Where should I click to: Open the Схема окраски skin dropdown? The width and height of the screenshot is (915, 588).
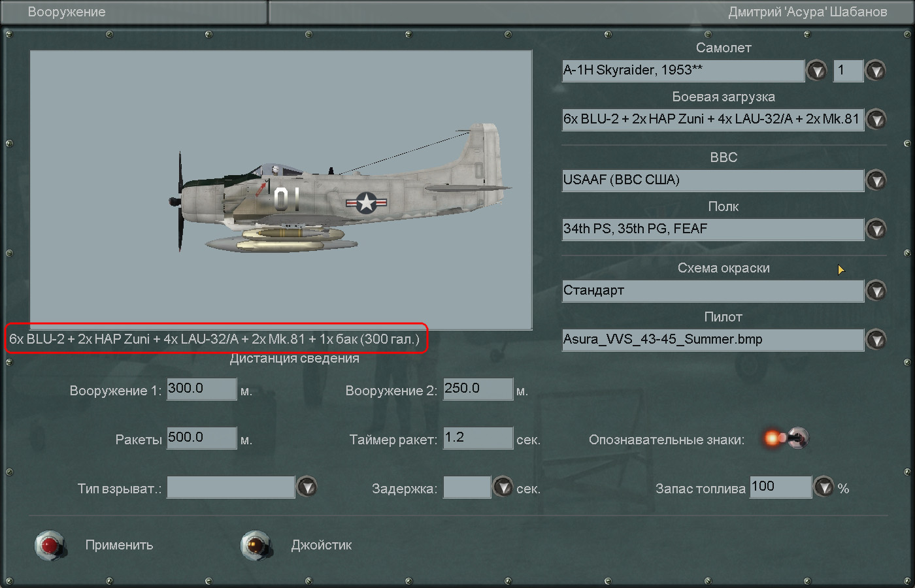click(876, 290)
